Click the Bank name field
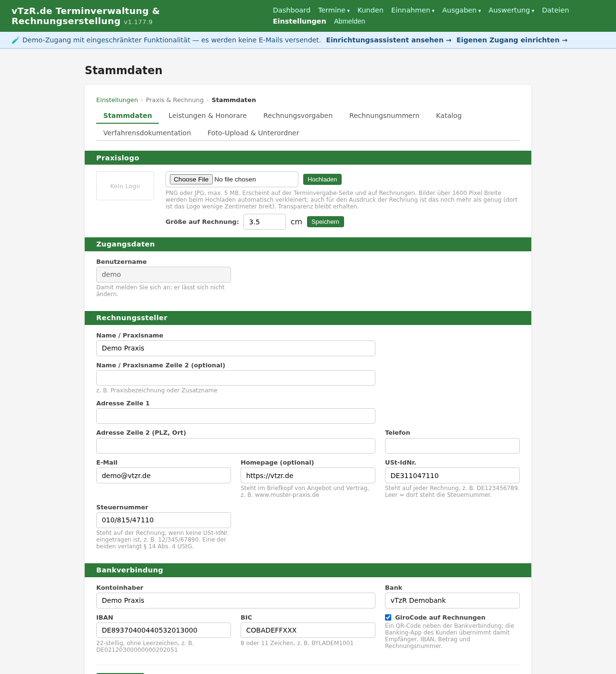The height and width of the screenshot is (674, 616). tap(452, 600)
